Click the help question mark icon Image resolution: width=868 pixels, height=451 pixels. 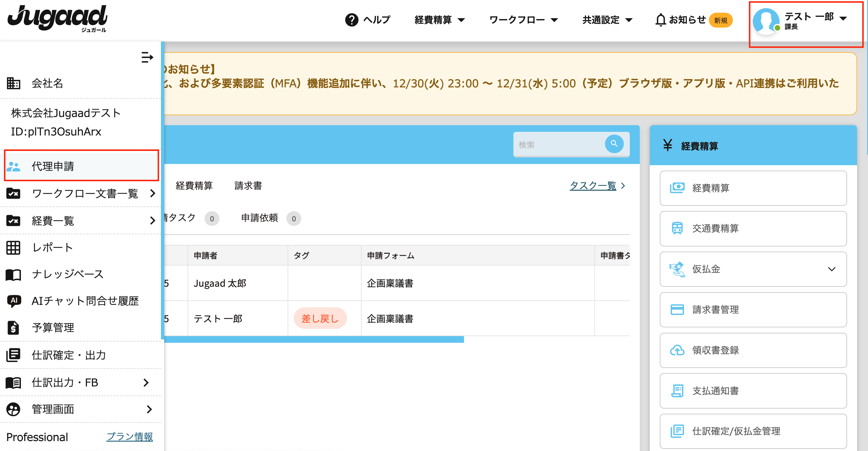pyautogui.click(x=352, y=20)
